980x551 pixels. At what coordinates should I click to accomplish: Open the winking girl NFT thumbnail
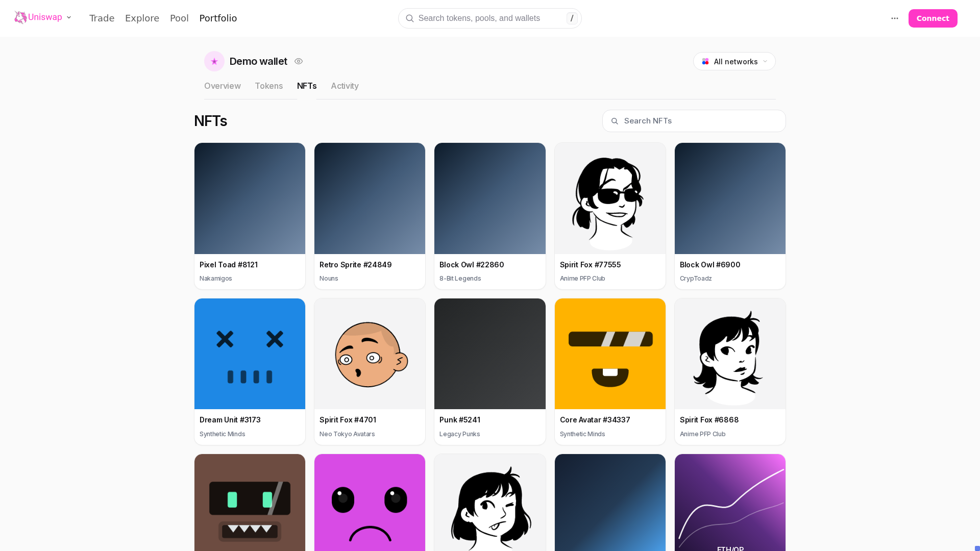[490, 503]
